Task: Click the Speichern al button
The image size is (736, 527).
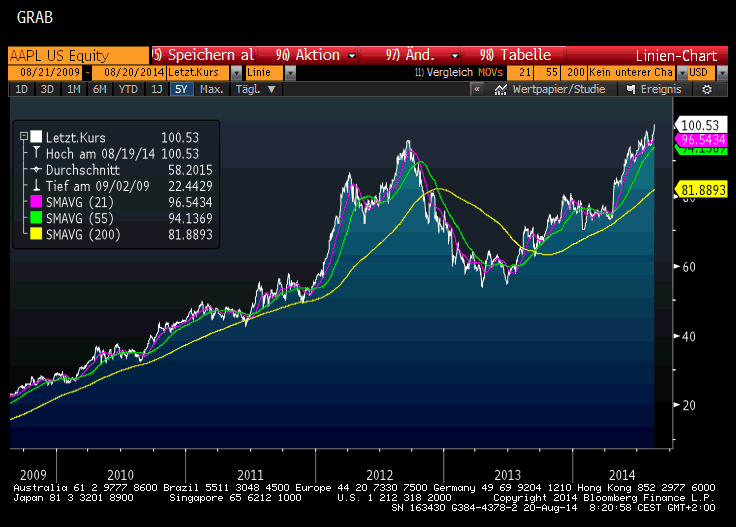Action: click(203, 55)
